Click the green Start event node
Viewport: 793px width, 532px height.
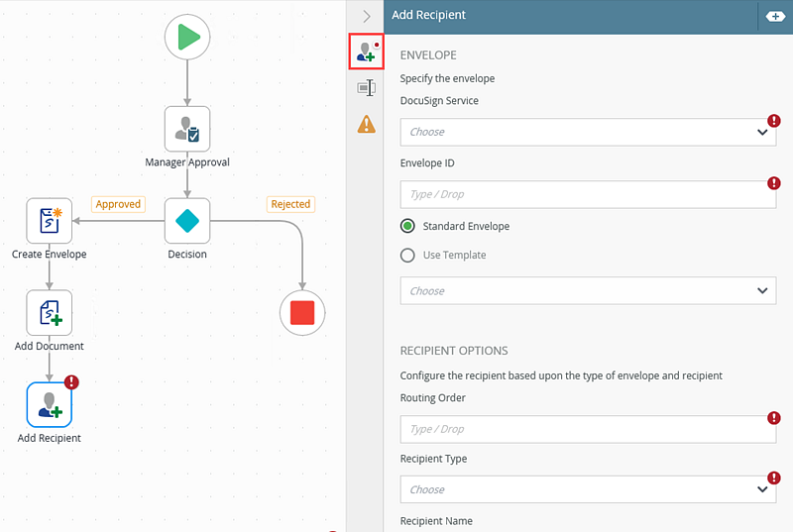tap(187, 37)
